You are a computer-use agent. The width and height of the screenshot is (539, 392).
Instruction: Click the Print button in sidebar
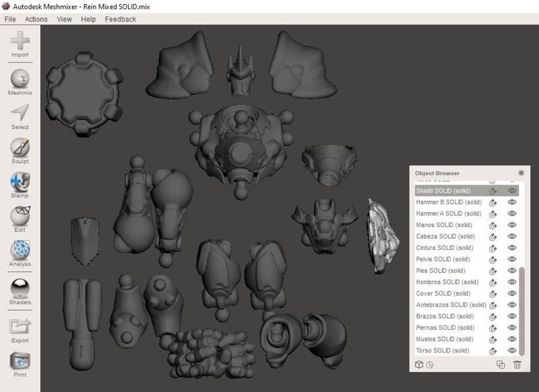click(20, 364)
